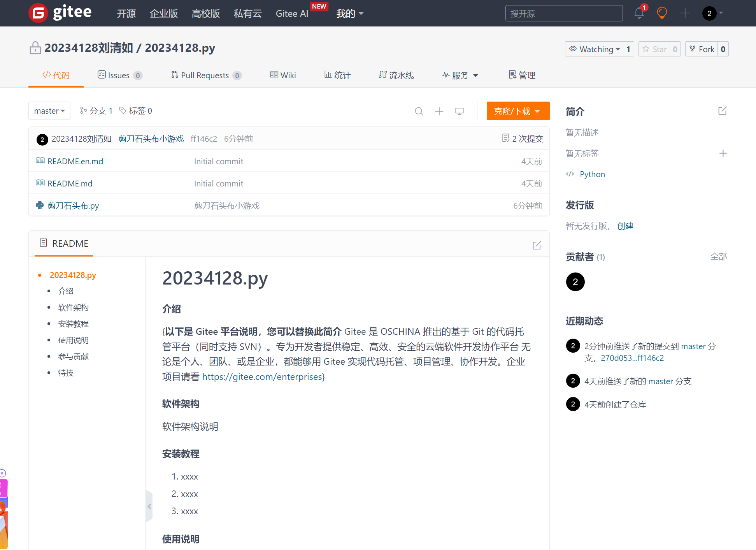Click the 创建 release link
The width and height of the screenshot is (756, 550).
click(625, 226)
